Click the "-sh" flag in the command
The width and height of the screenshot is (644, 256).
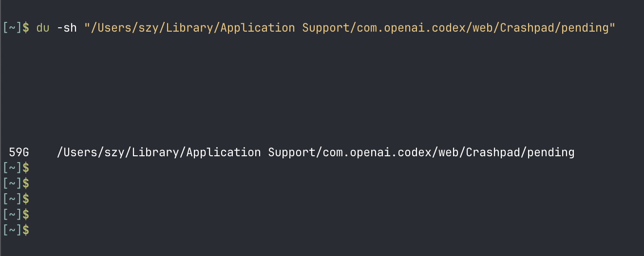click(x=67, y=28)
